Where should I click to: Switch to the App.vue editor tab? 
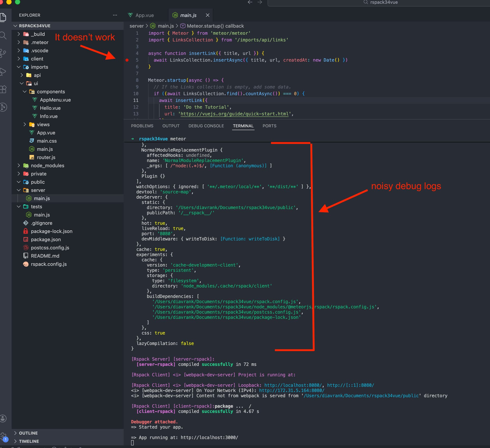[144, 15]
